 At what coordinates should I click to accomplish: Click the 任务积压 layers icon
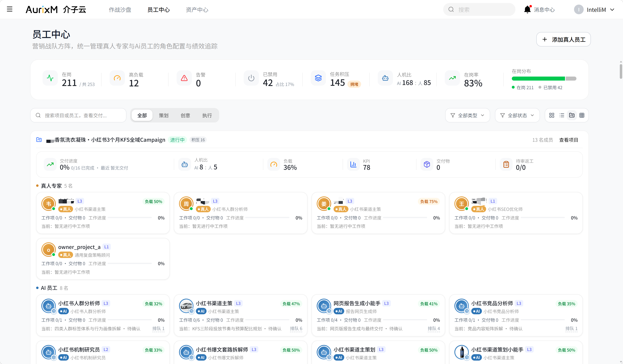pos(318,78)
